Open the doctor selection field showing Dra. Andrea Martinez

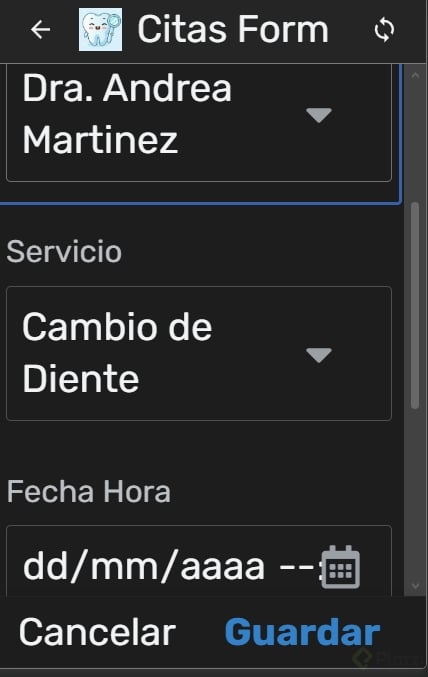199,123
